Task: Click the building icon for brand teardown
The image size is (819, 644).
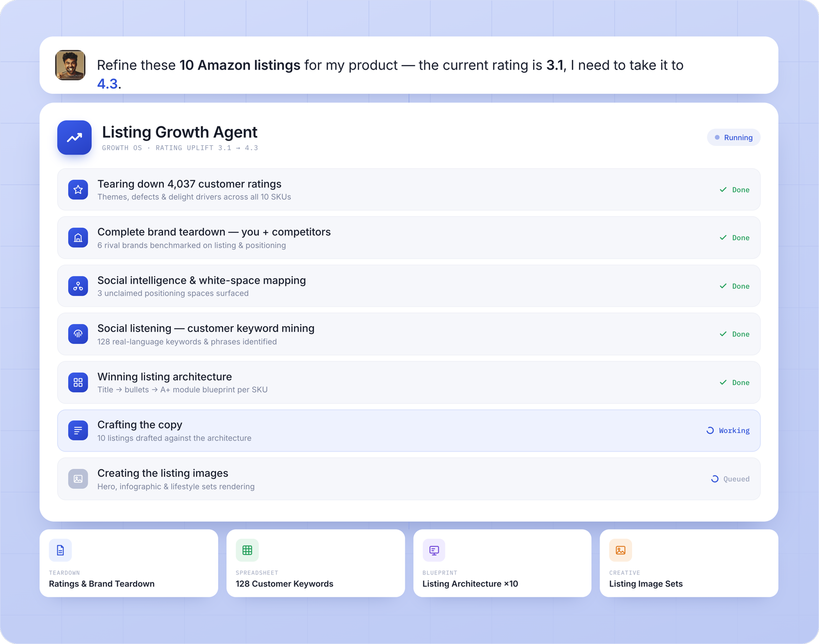Action: (x=78, y=238)
